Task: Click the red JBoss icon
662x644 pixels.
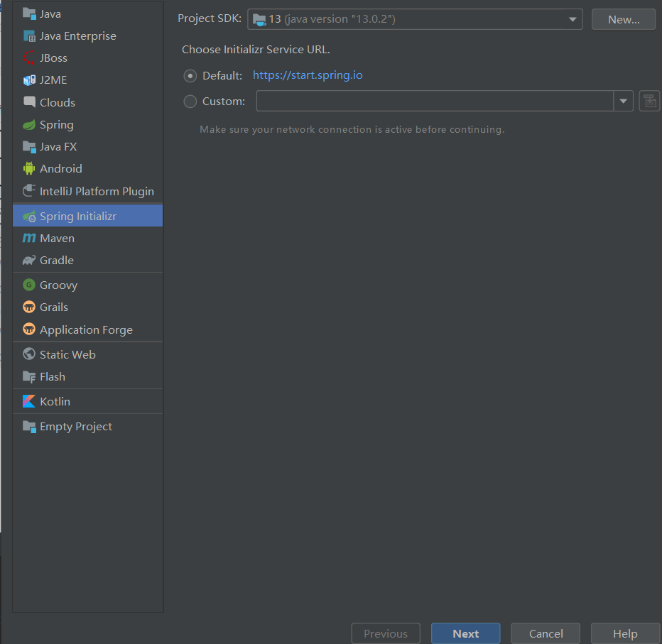Action: click(x=29, y=58)
